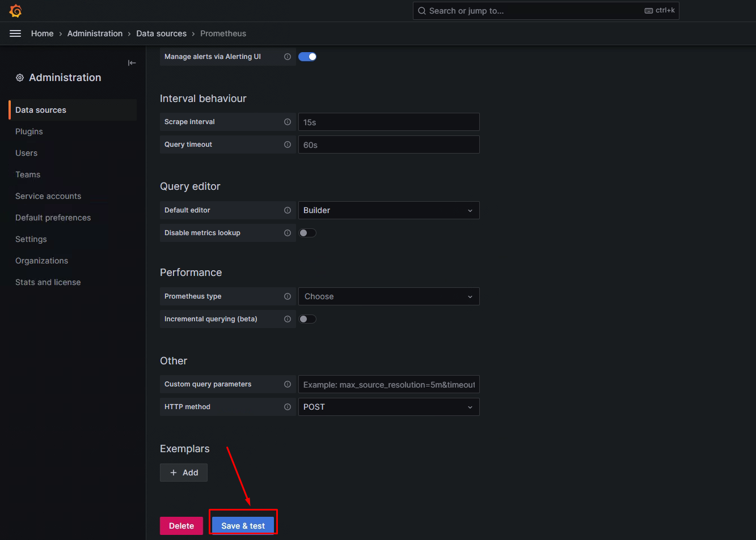Click the Exemplars heading

(x=184, y=449)
